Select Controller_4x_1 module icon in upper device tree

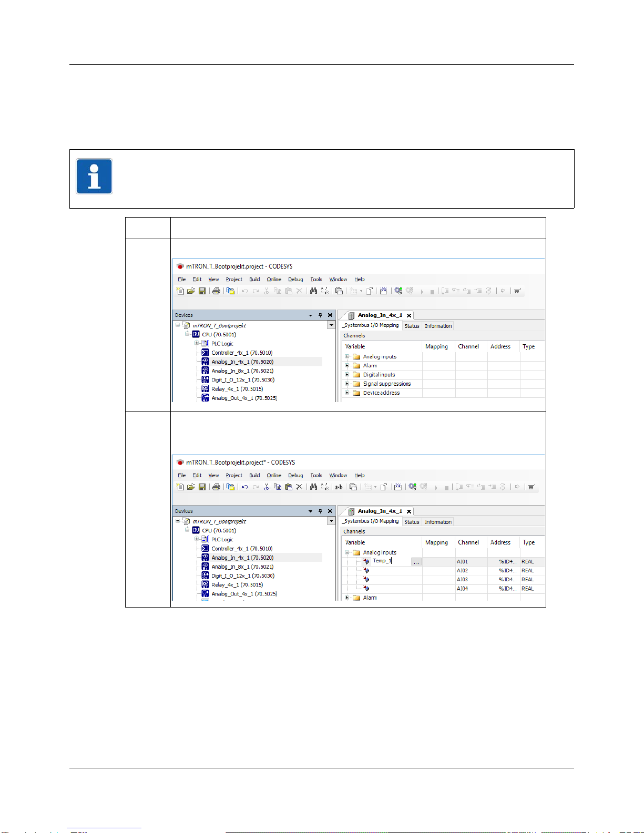click(205, 353)
